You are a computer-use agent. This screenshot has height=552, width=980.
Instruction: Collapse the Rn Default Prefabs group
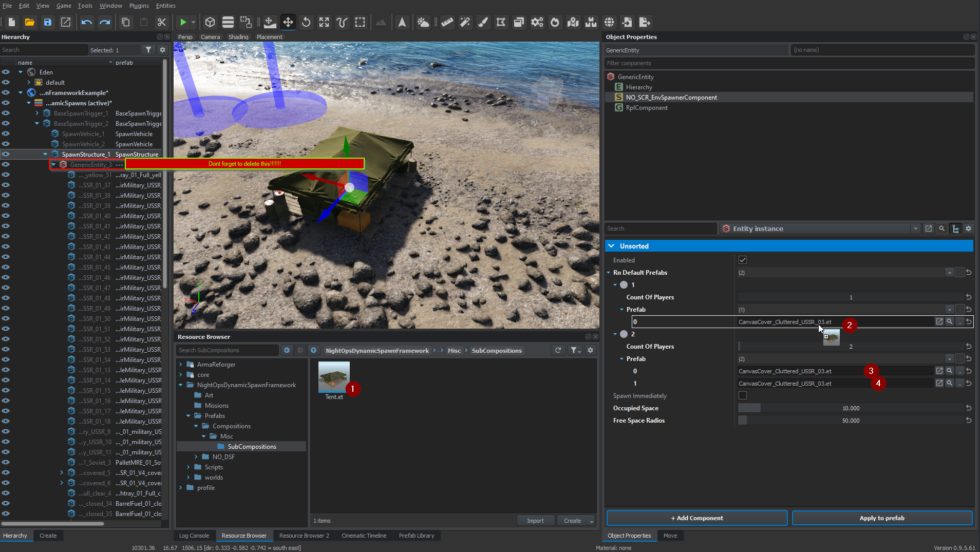point(609,273)
